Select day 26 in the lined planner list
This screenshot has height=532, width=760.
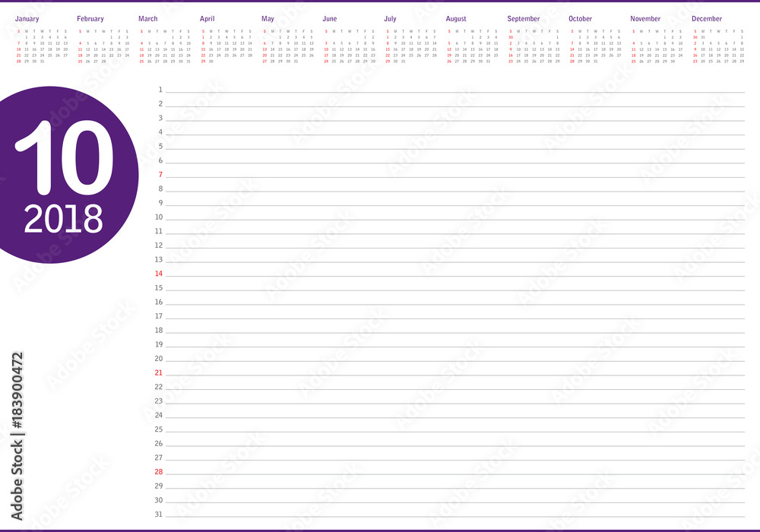[159, 443]
